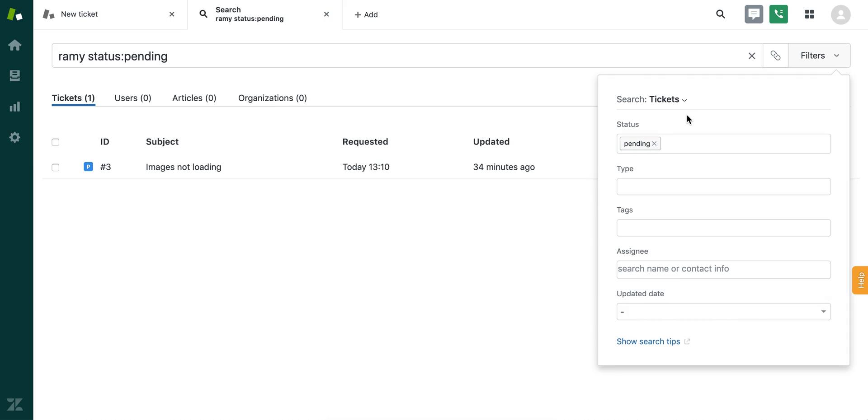Open ticket Images not loading
868x420 pixels.
pos(184,167)
